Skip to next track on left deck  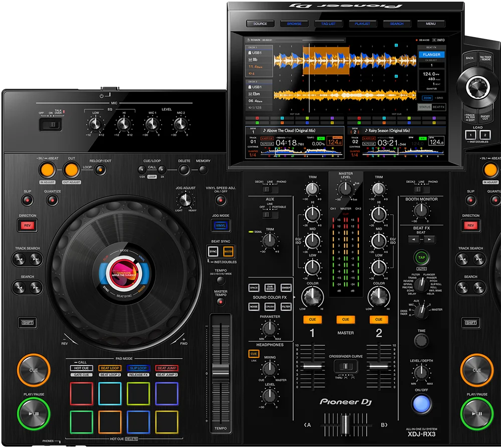[36, 259]
